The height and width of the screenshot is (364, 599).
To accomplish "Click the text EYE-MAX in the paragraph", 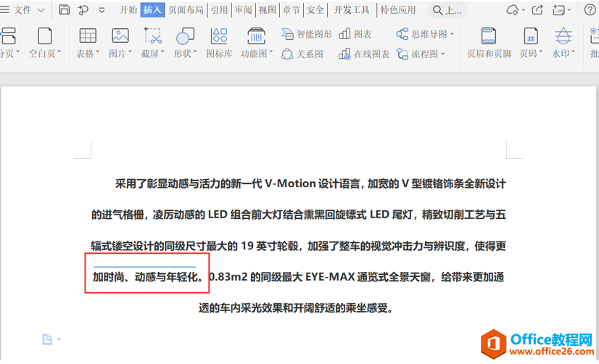I will tap(330, 276).
